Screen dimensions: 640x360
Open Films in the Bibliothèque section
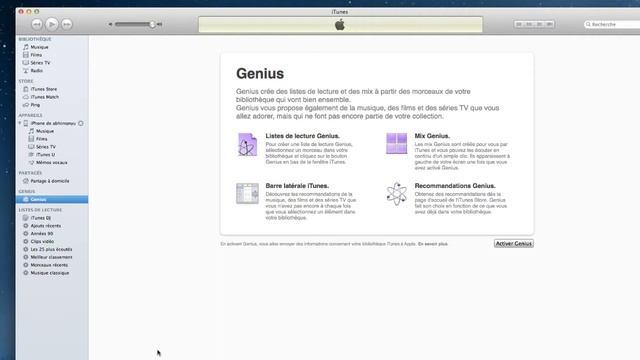(36, 55)
